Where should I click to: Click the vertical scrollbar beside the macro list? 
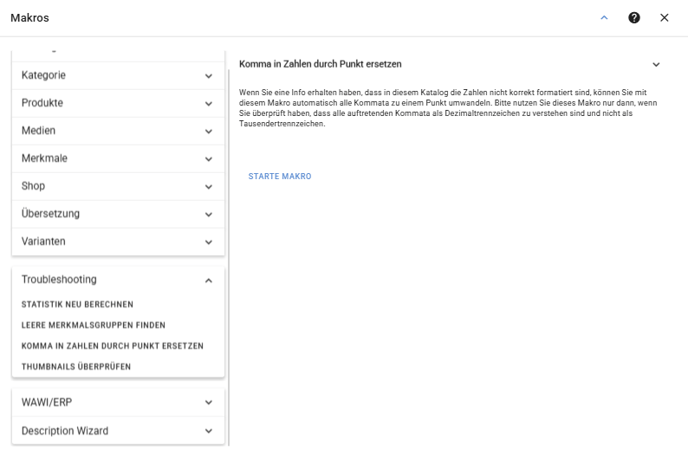229,257
